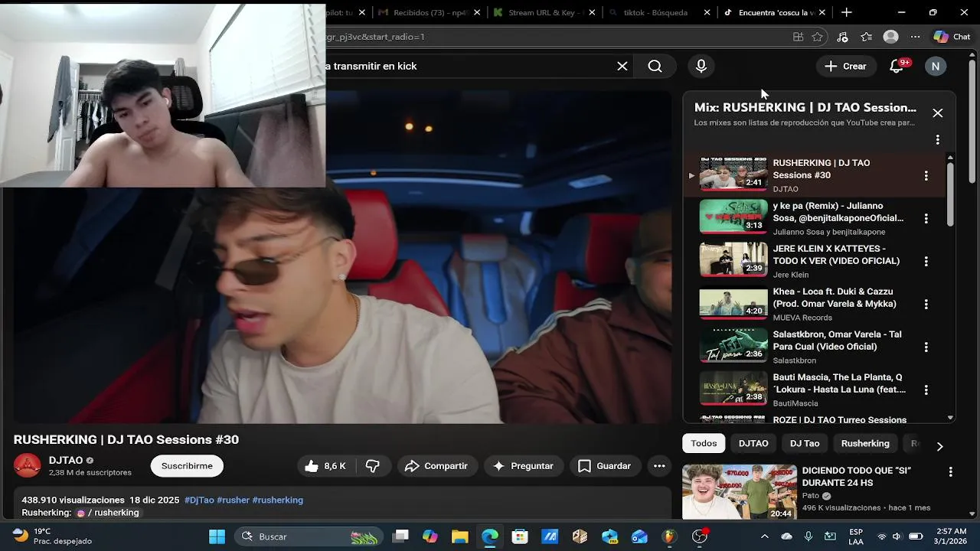Close the tiktok - Búsqueda tab
Viewport: 980px width, 551px height.
tap(707, 12)
